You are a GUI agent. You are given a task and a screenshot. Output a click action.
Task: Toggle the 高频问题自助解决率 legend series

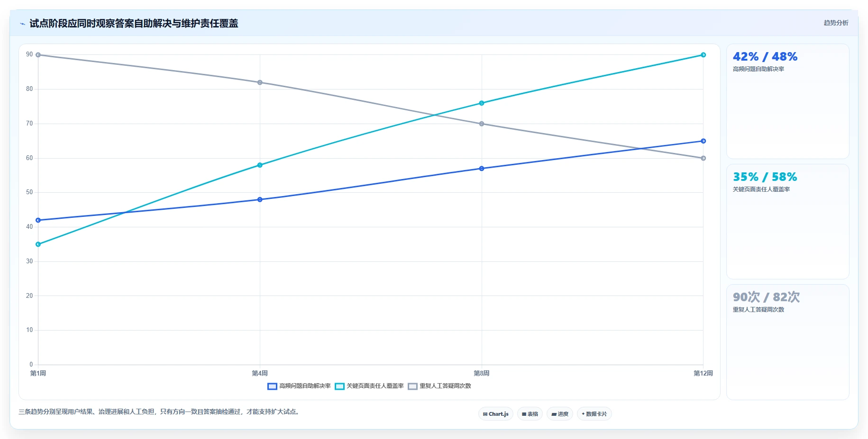(x=299, y=386)
